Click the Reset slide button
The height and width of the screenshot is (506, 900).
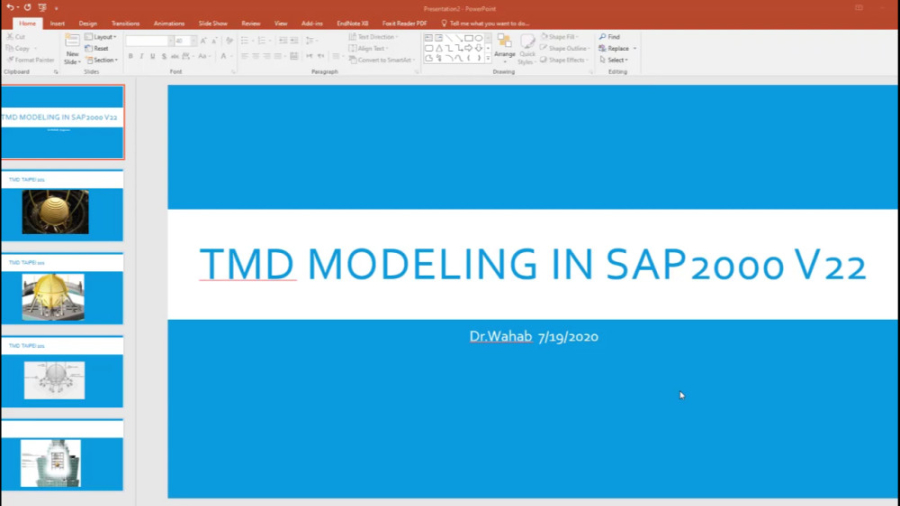[97, 48]
